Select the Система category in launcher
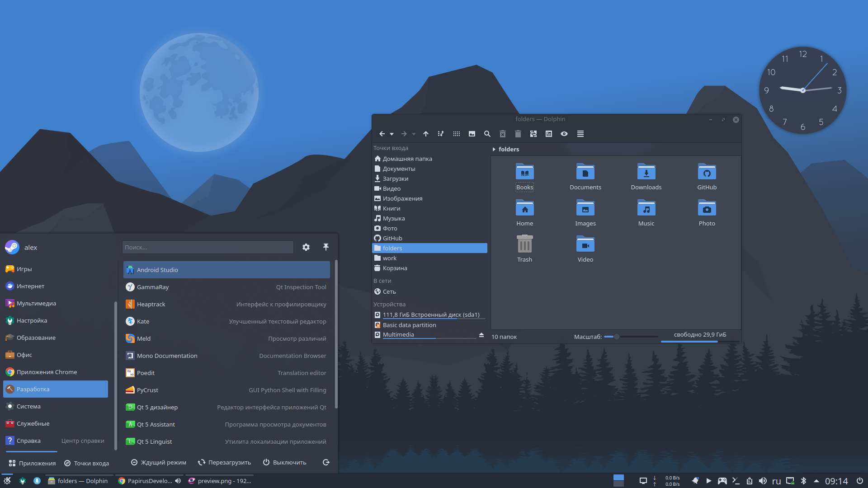The image size is (868, 488). [28, 406]
